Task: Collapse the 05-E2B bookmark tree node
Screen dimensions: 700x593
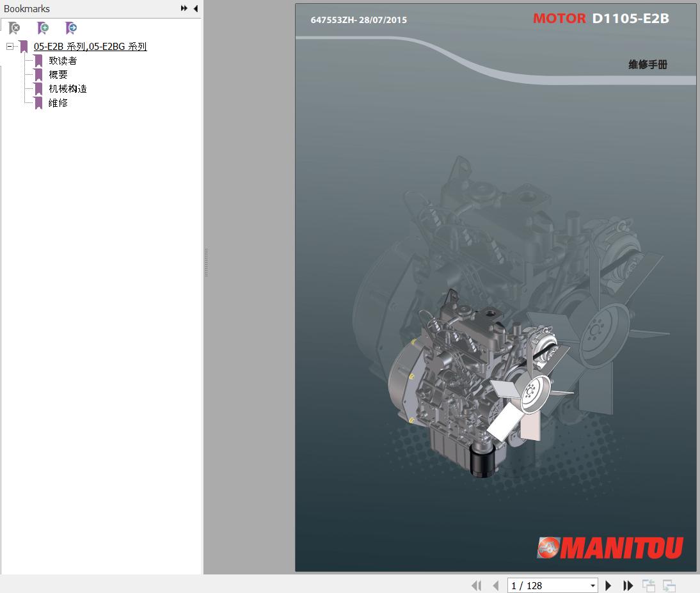Action: pyautogui.click(x=10, y=47)
